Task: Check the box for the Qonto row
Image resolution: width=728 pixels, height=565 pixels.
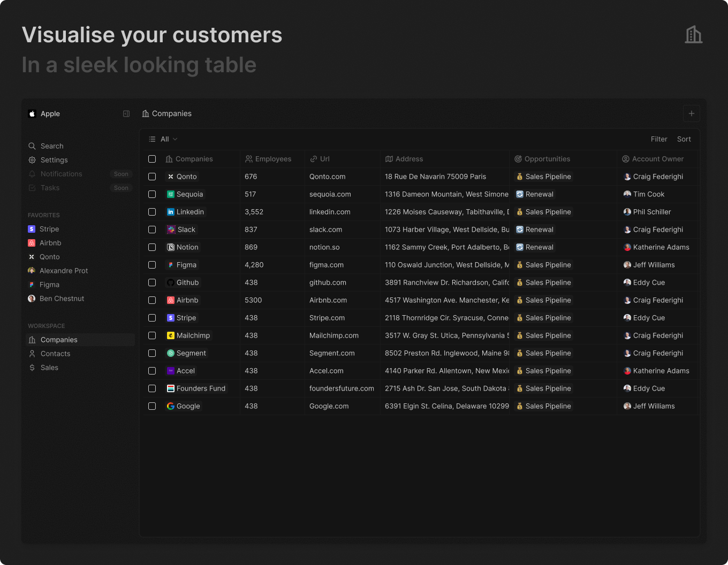Action: click(152, 177)
